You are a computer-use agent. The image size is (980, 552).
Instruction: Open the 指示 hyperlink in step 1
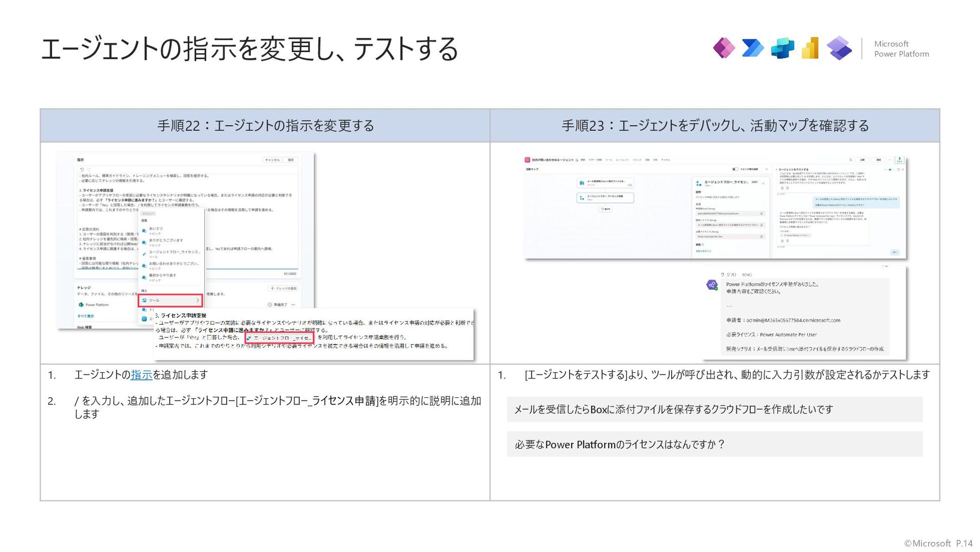coord(141,375)
